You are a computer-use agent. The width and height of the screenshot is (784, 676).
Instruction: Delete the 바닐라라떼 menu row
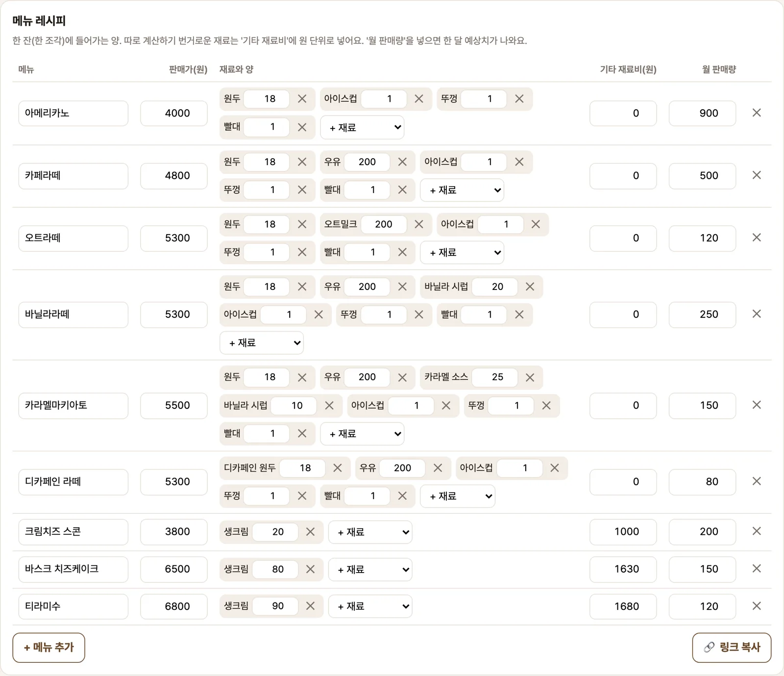tap(757, 314)
